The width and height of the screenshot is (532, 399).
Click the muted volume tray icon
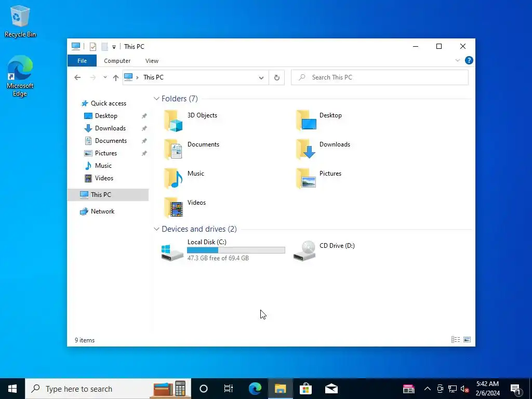[465, 389]
